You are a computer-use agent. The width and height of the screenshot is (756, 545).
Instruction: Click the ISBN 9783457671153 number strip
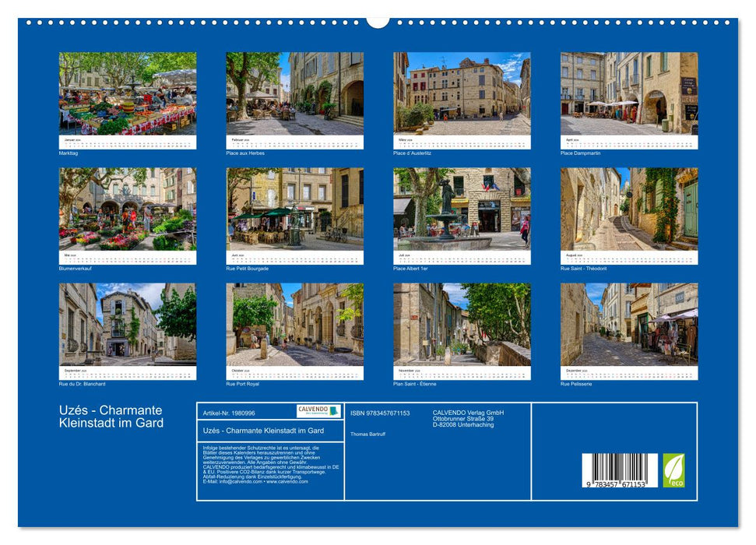click(x=381, y=413)
